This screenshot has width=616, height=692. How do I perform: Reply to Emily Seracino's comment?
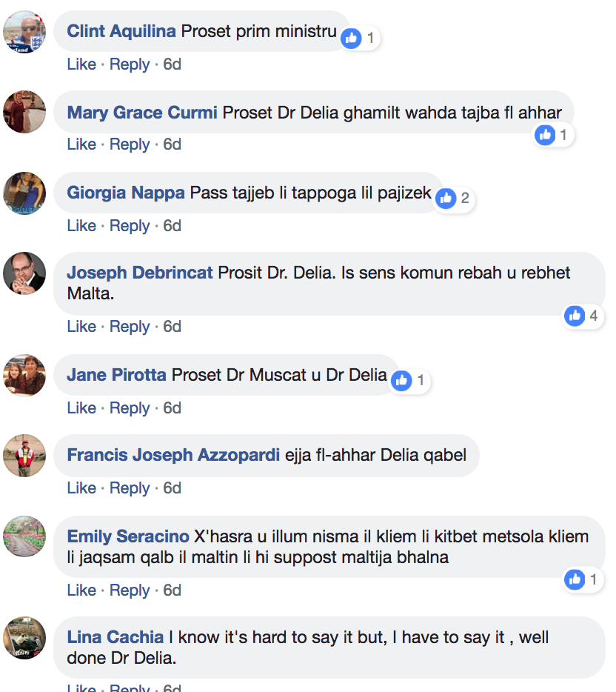130,590
